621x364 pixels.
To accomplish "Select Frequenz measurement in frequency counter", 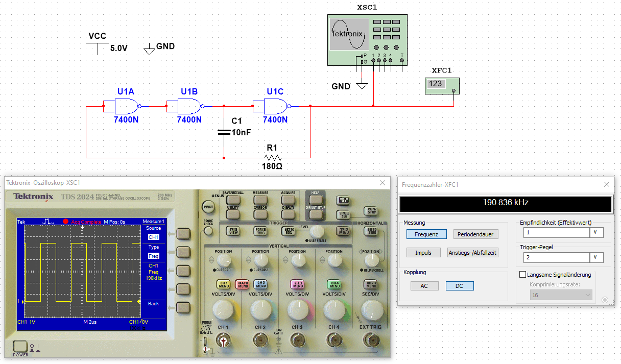I will click(x=426, y=234).
